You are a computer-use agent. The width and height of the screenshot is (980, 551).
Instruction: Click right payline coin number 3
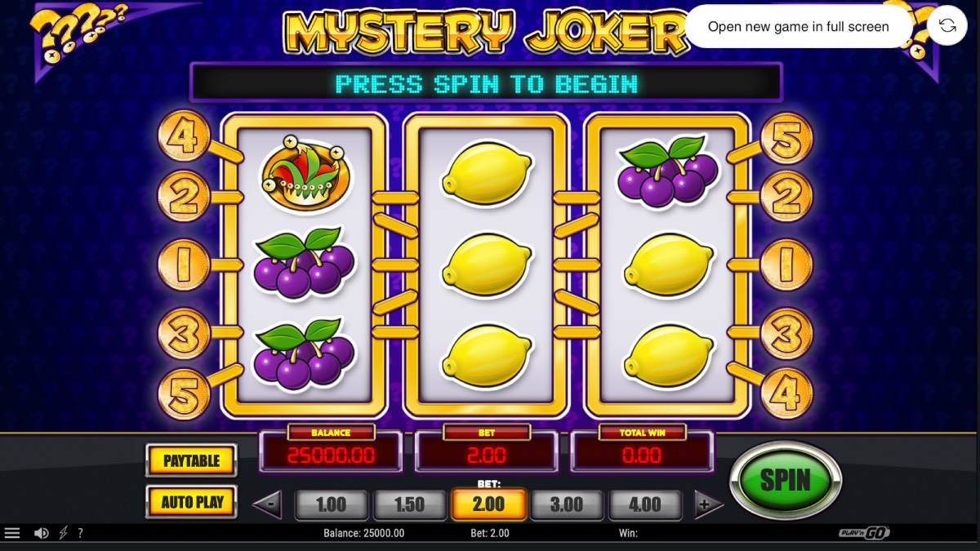pos(786,333)
